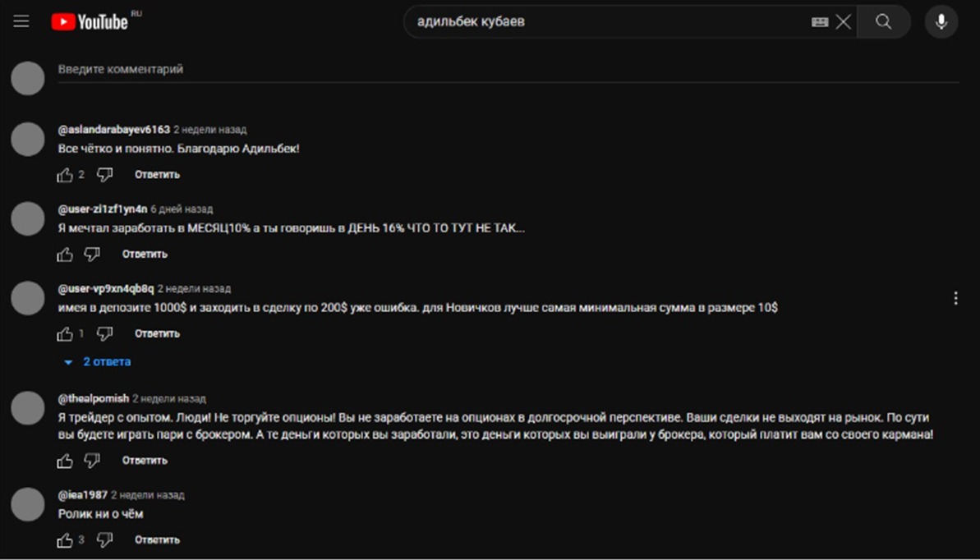Open the three-dot menu on @user-vp9xn4qb8q comment
Screen dimensions: 980x560
pyautogui.click(x=955, y=298)
